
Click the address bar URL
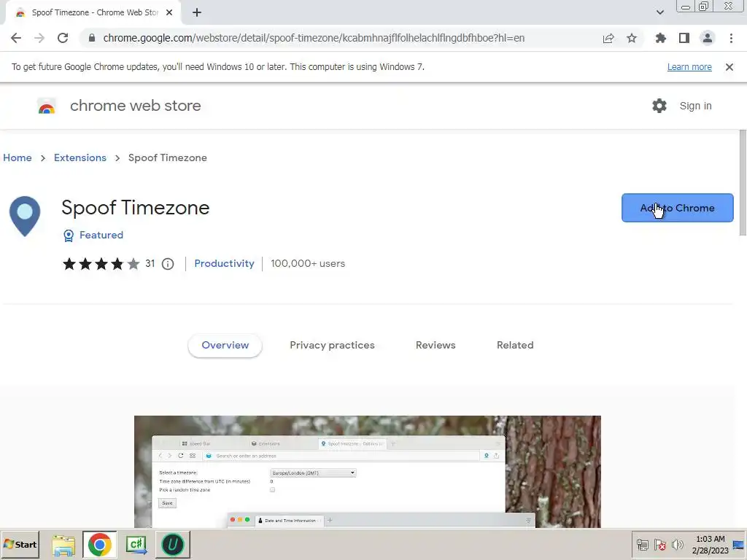tap(314, 38)
